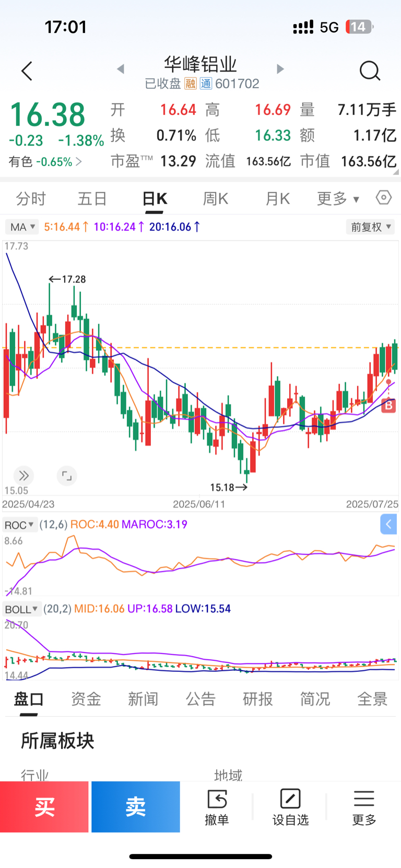Tap the battery indicator showing 14
Screen dimensions: 401x868
point(359,27)
